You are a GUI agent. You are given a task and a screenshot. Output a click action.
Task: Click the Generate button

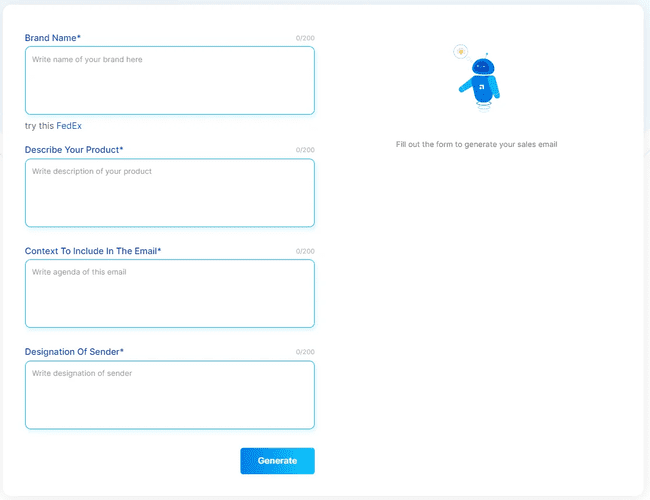pos(277,460)
